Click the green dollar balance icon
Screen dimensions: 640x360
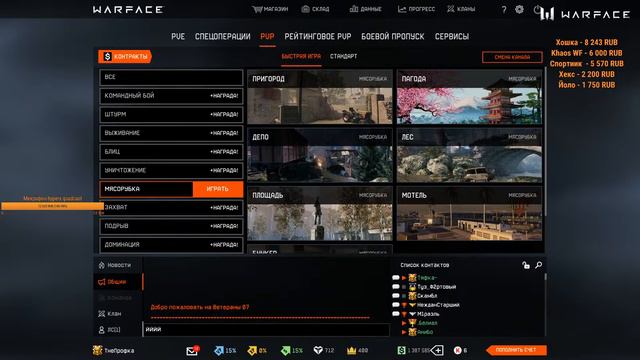click(402, 350)
